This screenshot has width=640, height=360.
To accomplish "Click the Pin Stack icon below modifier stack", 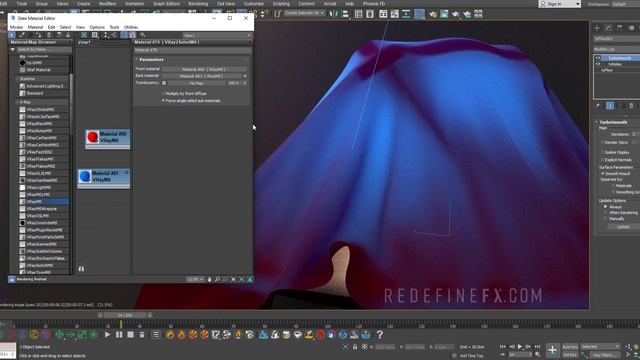I will (598, 105).
